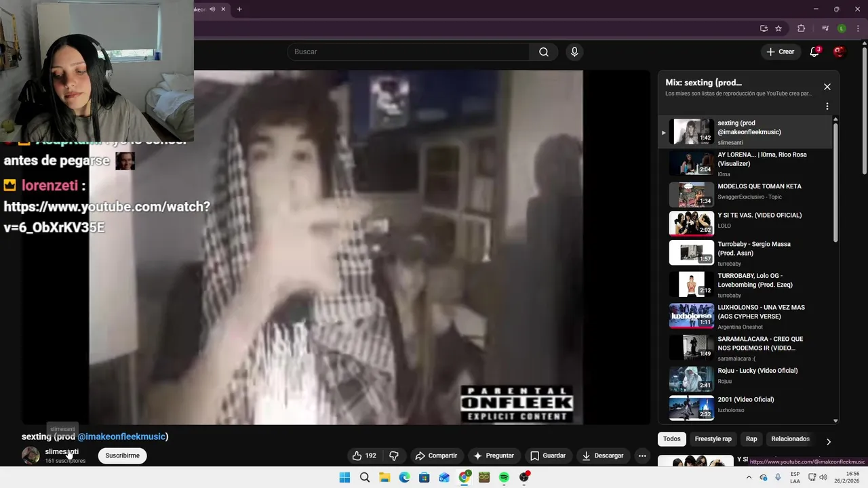Screen dimensions: 868x488
Task: Open Windows Start menu
Action: 344,477
